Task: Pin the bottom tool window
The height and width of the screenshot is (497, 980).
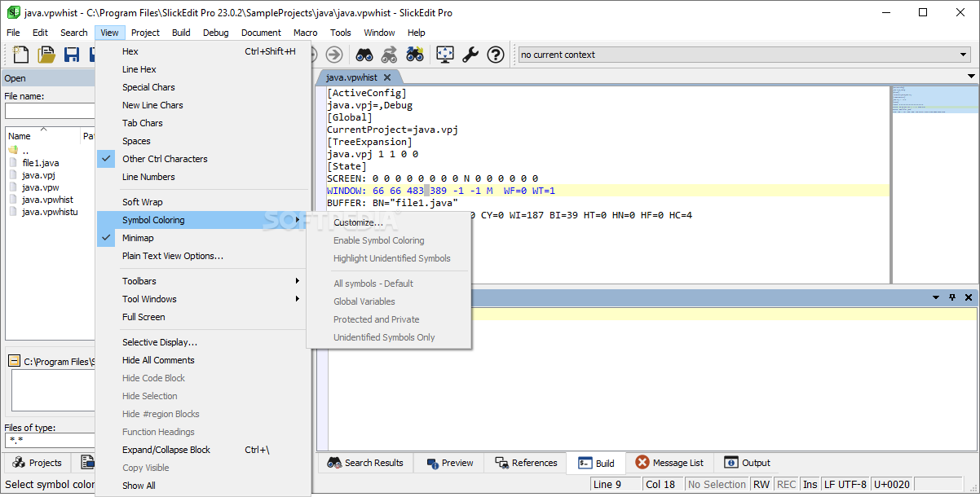Action: (952, 297)
